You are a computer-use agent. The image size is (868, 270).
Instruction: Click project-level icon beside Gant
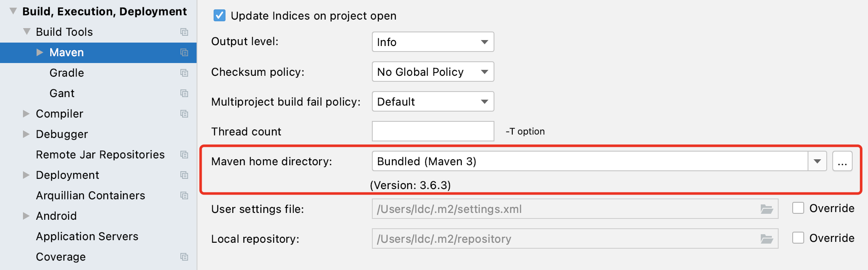(184, 93)
